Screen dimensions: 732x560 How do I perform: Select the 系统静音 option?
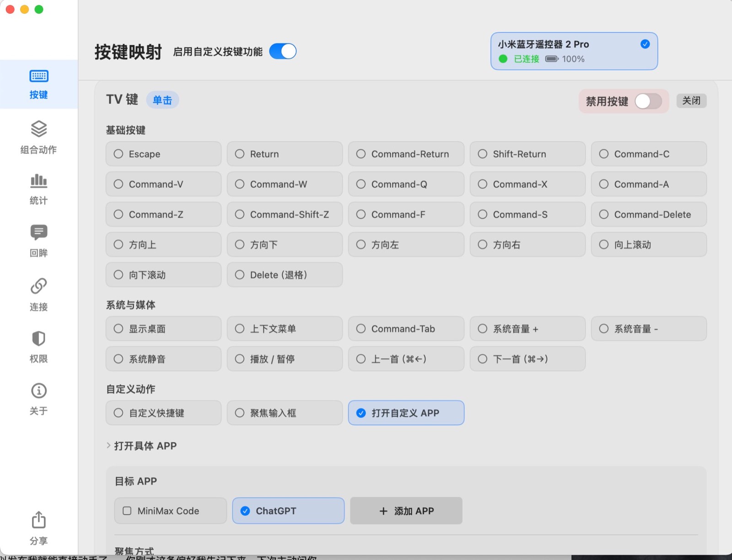163,359
